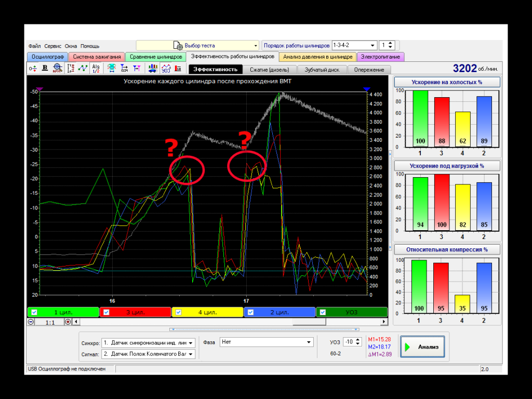Decrease the cylinder number stepper
The width and height of the screenshot is (532, 399).
click(x=391, y=47)
